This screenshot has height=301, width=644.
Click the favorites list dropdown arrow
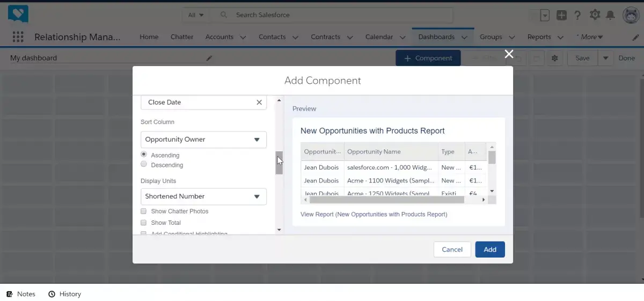(545, 16)
